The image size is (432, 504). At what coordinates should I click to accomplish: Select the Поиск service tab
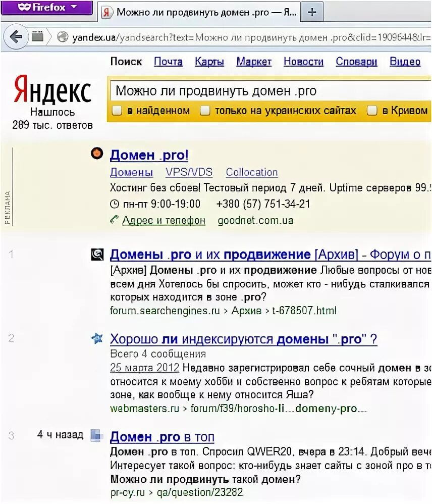[126, 62]
